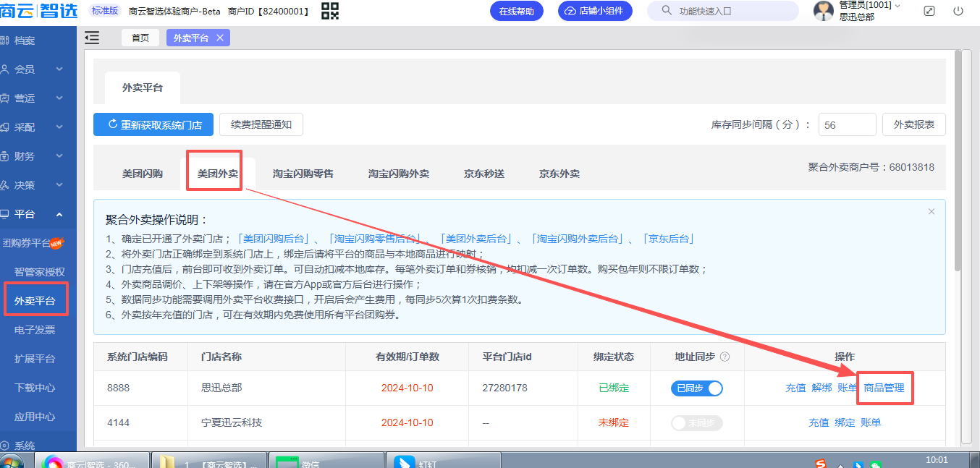Select the 美团外卖 tab
The image size is (980, 468).
(218, 174)
